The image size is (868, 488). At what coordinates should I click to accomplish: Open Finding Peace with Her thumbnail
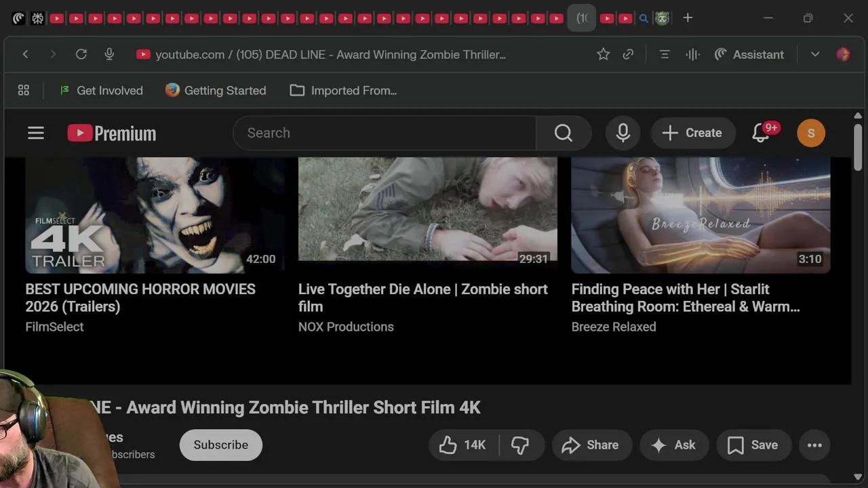tap(701, 216)
